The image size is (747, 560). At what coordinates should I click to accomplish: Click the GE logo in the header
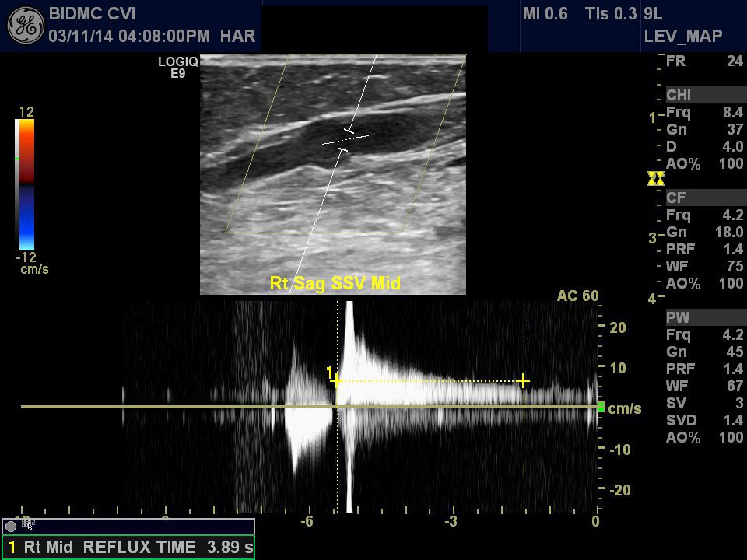click(x=25, y=25)
